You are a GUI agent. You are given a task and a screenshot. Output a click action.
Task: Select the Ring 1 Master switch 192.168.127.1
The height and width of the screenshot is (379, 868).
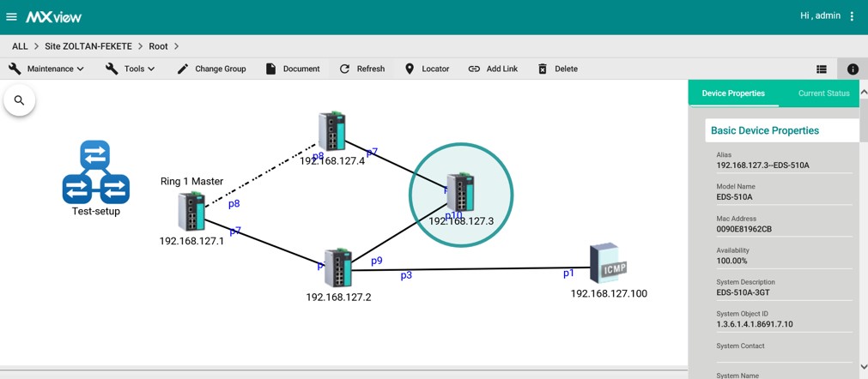191,211
